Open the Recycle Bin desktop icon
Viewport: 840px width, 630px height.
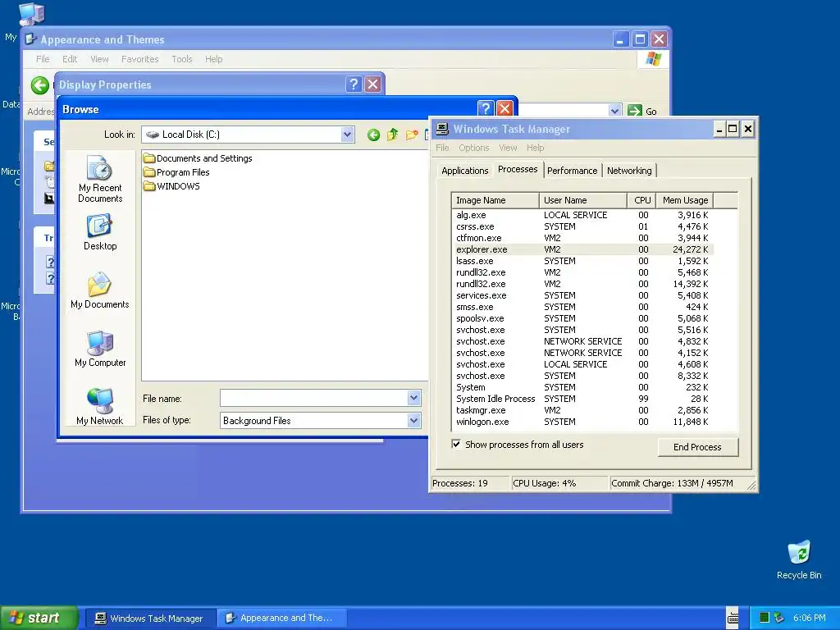(799, 559)
